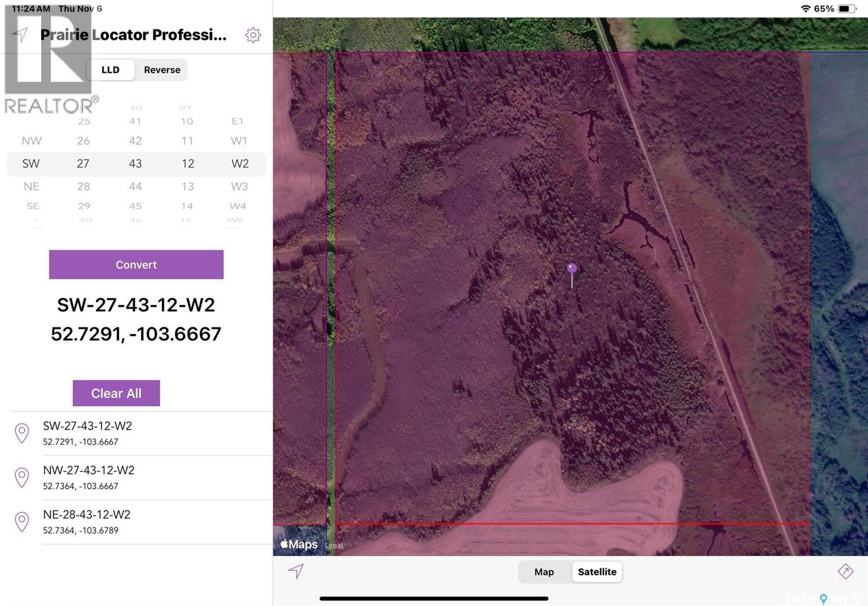Switch the map view to Map
This screenshot has height=606, width=868.
[x=544, y=572]
